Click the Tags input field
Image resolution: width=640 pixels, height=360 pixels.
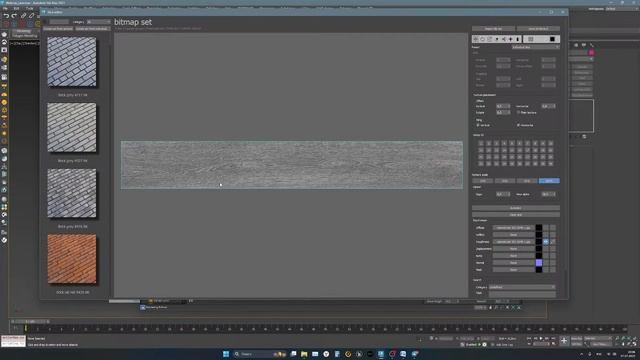pos(522,293)
